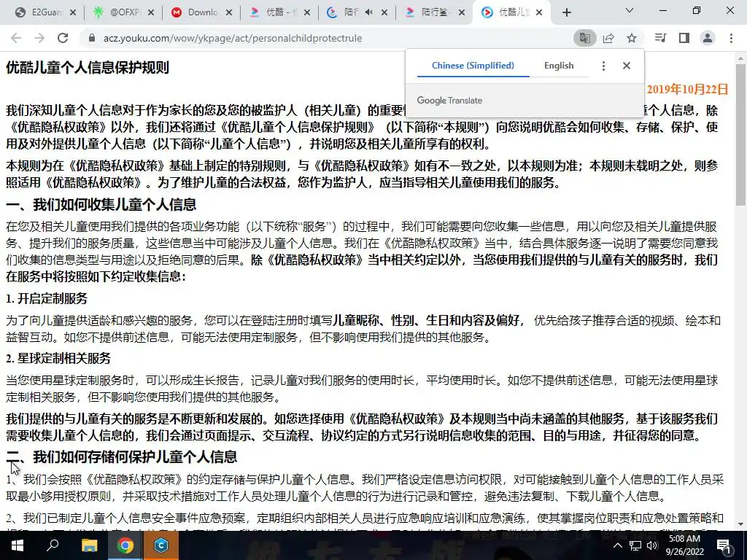Close the Google Translate popup
The height and width of the screenshot is (560, 747).
(627, 66)
